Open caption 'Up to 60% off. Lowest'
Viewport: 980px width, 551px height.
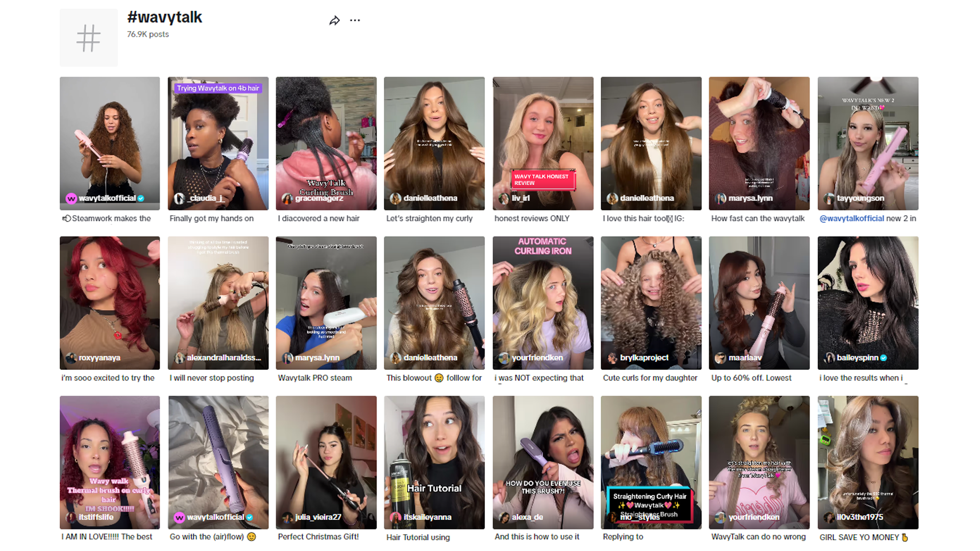click(751, 378)
